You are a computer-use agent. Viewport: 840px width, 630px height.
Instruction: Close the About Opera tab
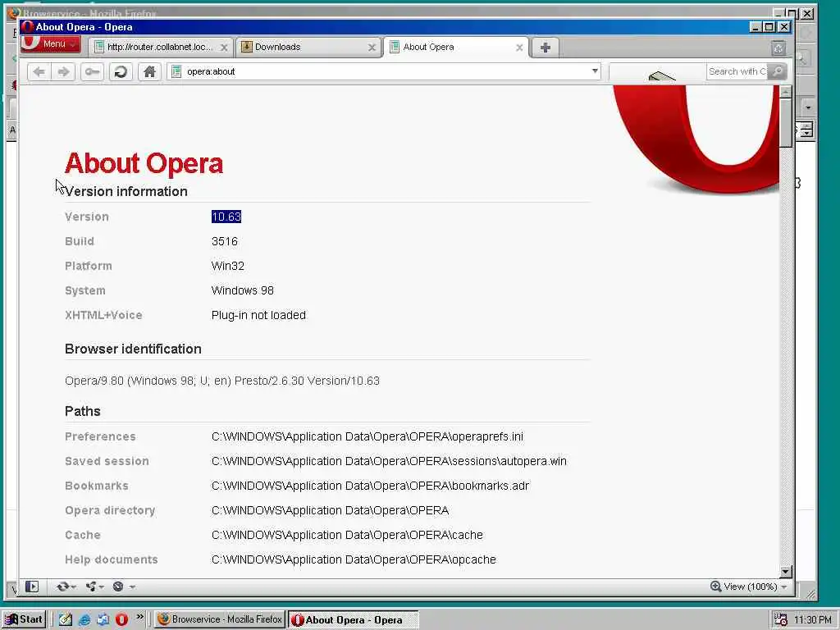click(519, 48)
